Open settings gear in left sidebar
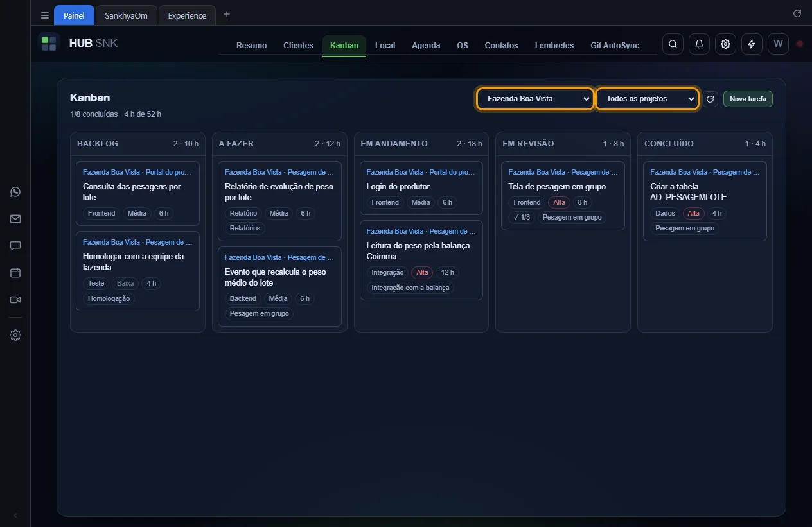The image size is (812, 527). click(x=15, y=335)
